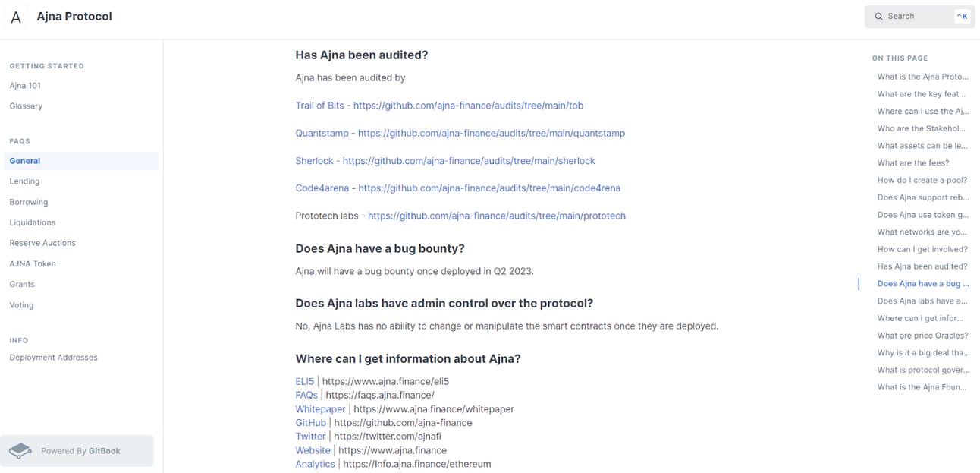The image size is (980, 473).
Task: Jump to 'What are the fees?' section
Action: 913,163
